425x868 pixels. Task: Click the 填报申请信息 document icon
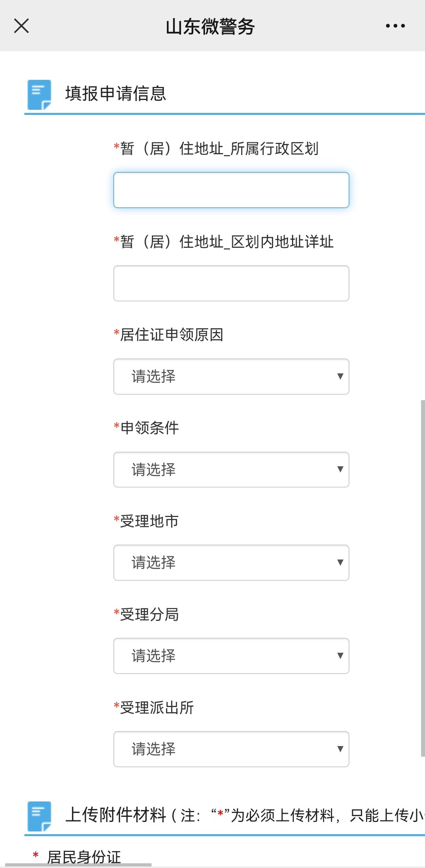point(39,94)
